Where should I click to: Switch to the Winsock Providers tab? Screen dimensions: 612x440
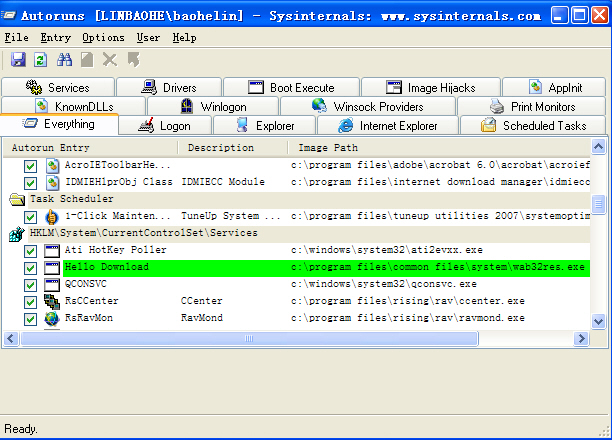click(368, 106)
